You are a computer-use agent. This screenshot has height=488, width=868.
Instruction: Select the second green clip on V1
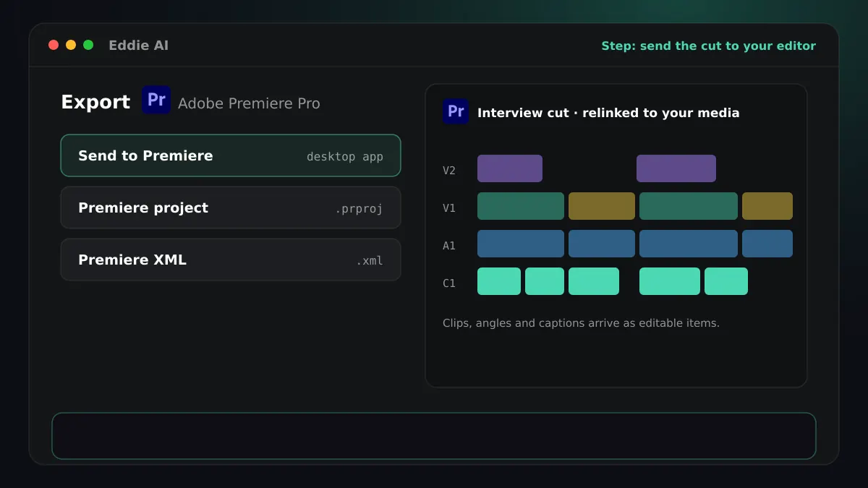[x=689, y=206]
